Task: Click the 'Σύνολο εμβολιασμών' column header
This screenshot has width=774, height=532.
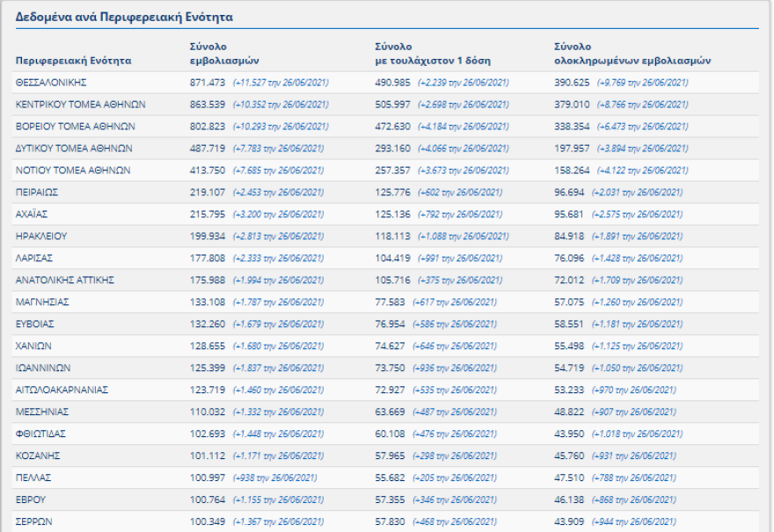Action: [x=223, y=54]
